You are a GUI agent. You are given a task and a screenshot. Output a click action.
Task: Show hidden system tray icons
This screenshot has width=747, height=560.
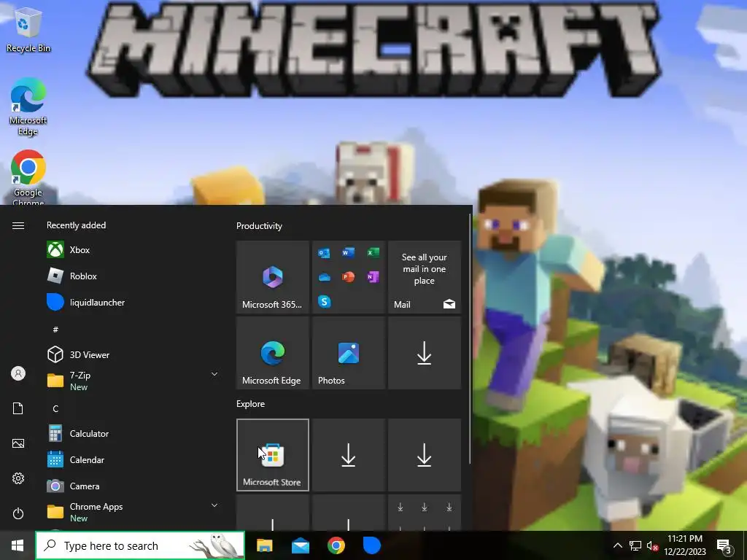[x=617, y=545]
